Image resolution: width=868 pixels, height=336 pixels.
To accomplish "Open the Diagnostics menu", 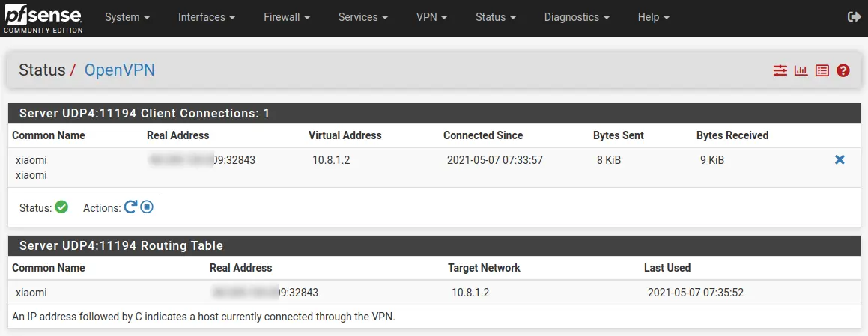I will pyautogui.click(x=577, y=17).
